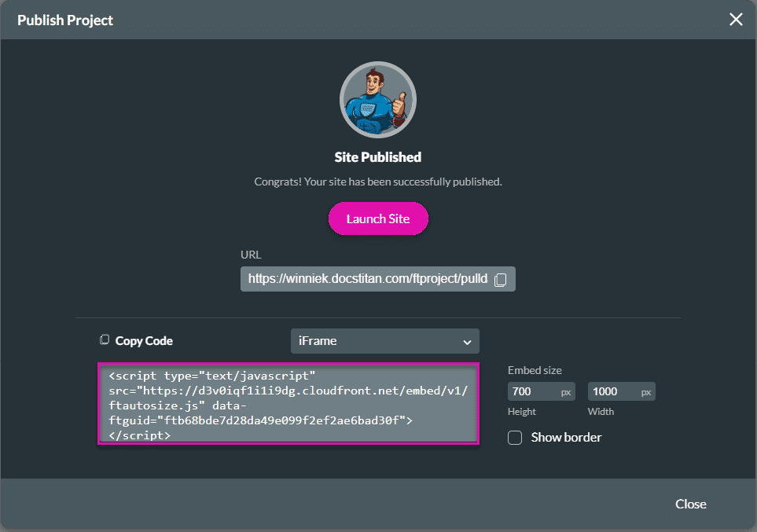Click the X icon to dismiss Publish Project
Image resolution: width=757 pixels, height=532 pixels.
click(736, 19)
